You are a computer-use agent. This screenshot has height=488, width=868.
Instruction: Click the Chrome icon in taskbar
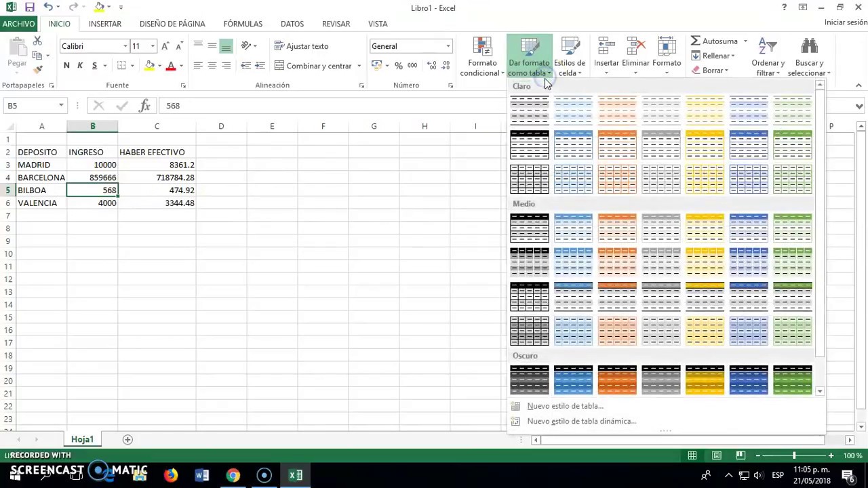point(233,475)
